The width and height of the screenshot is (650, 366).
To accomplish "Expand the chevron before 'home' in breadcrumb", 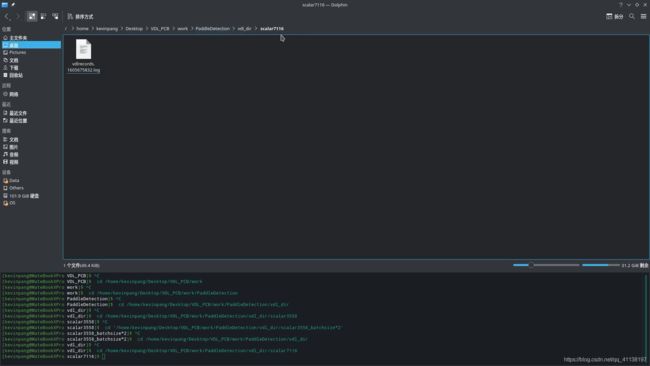I will (x=73, y=29).
